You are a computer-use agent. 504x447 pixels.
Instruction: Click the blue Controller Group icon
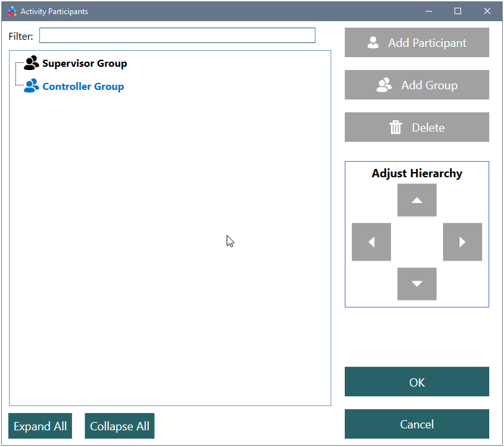click(31, 86)
